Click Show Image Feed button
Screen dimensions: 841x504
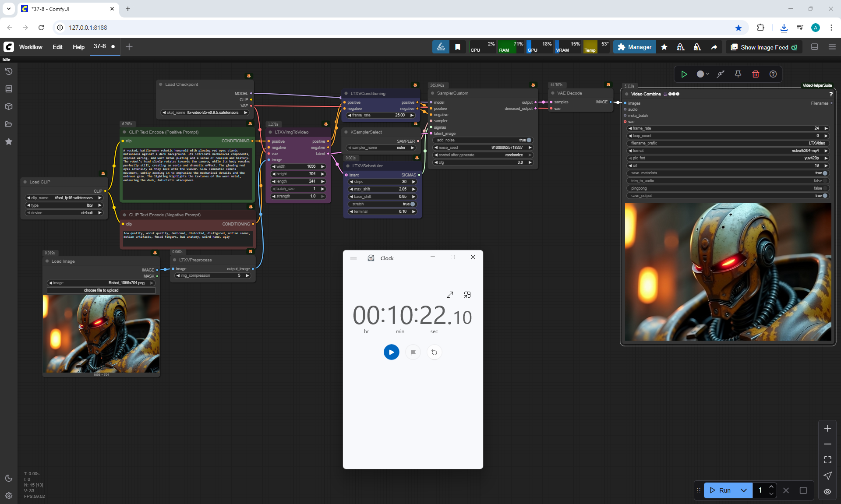click(x=764, y=47)
